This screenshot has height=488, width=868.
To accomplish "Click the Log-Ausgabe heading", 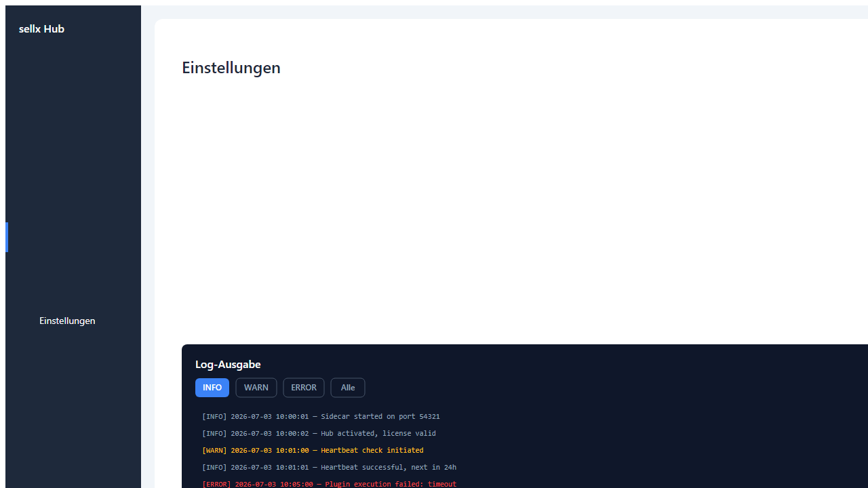I will (228, 365).
